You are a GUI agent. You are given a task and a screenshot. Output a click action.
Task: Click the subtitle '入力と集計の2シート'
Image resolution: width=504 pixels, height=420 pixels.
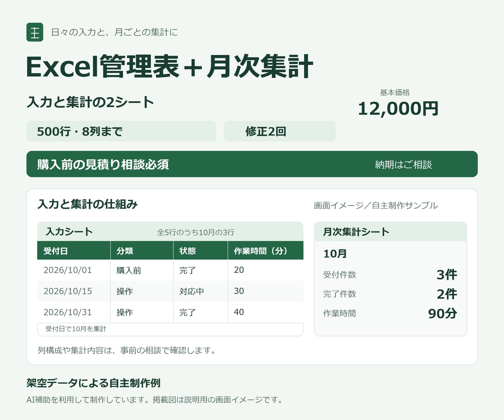(90, 102)
